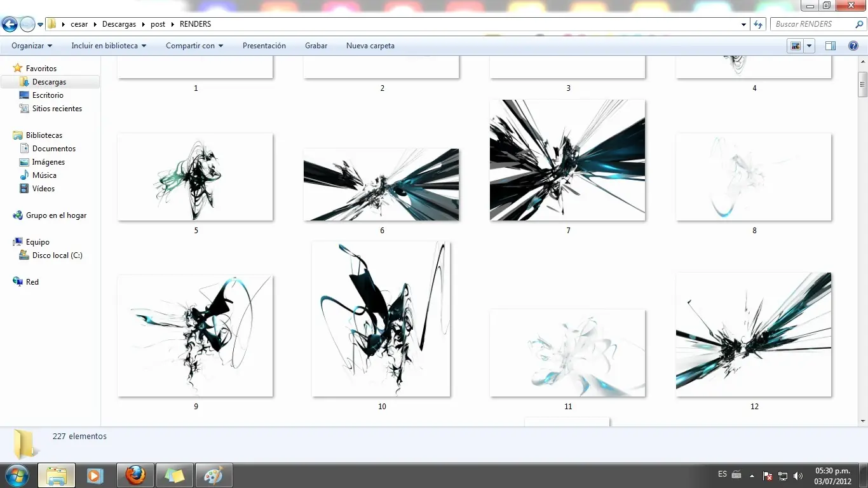Screen dimensions: 868x488
Task: Select thumbnail of render 7
Action: (567, 160)
